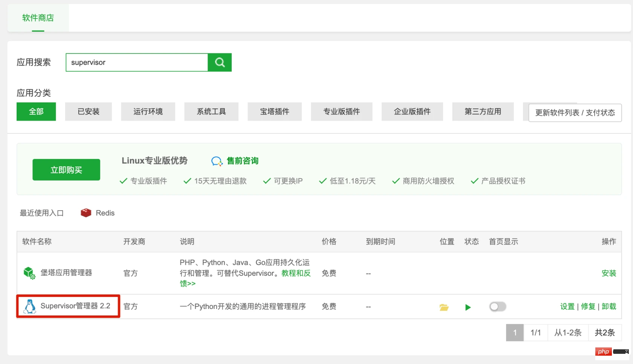
Task: Click the Supervisor penguin icon
Action: coord(30,306)
